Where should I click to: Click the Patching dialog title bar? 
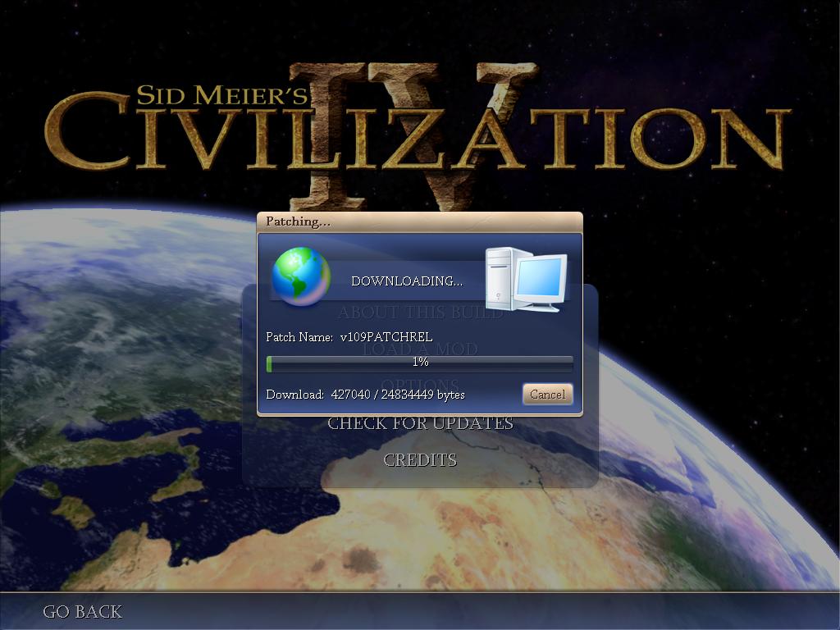pos(419,221)
